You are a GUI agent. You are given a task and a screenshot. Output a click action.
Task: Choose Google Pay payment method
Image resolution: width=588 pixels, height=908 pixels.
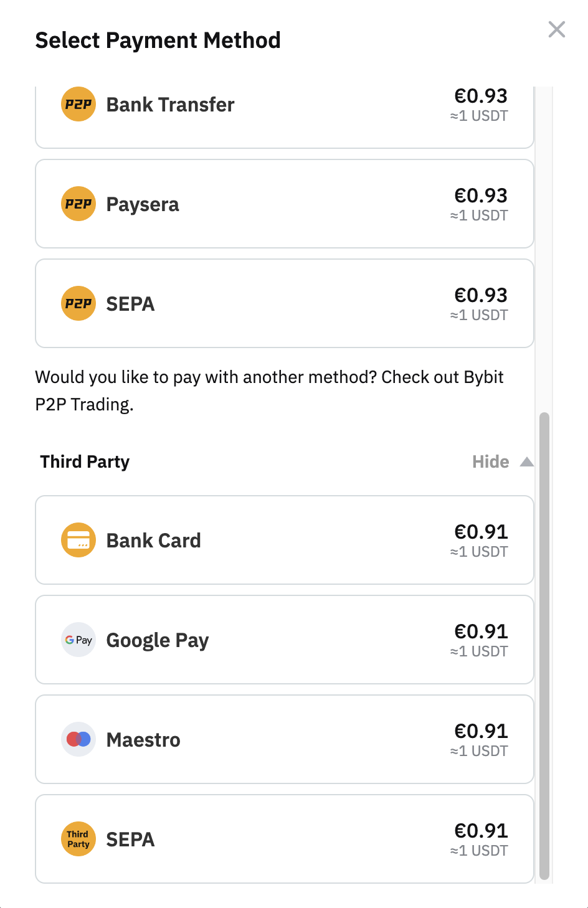[285, 640]
